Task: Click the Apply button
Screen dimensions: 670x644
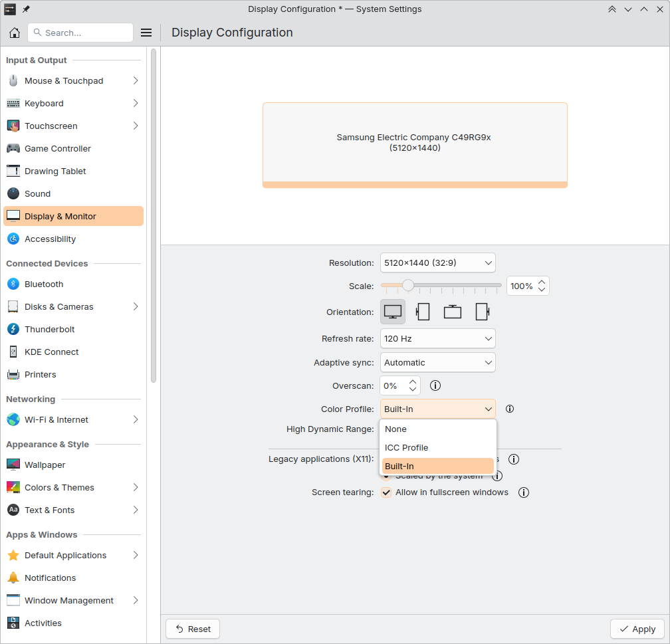Action: (637, 629)
